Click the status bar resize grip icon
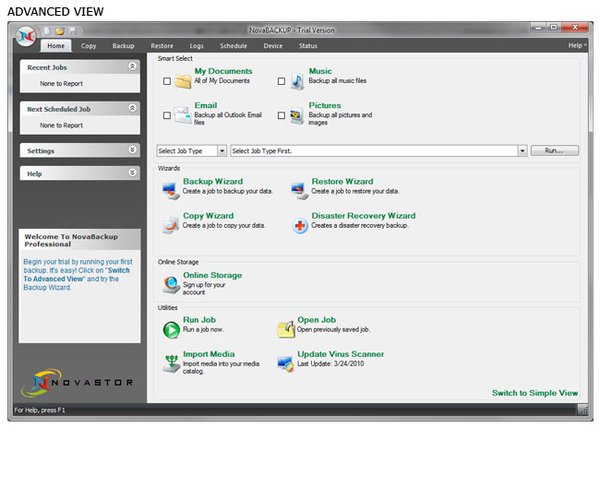This screenshot has height=488, width=600. coord(582,410)
